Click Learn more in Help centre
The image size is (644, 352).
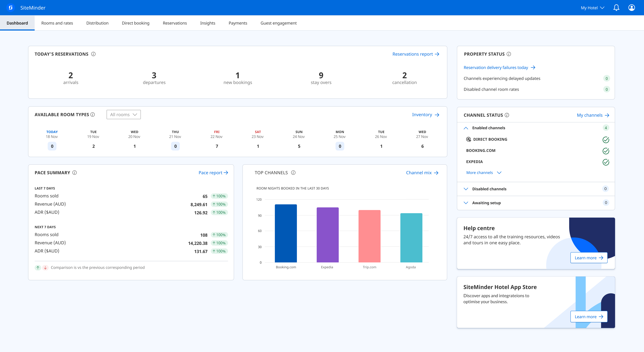[589, 258]
